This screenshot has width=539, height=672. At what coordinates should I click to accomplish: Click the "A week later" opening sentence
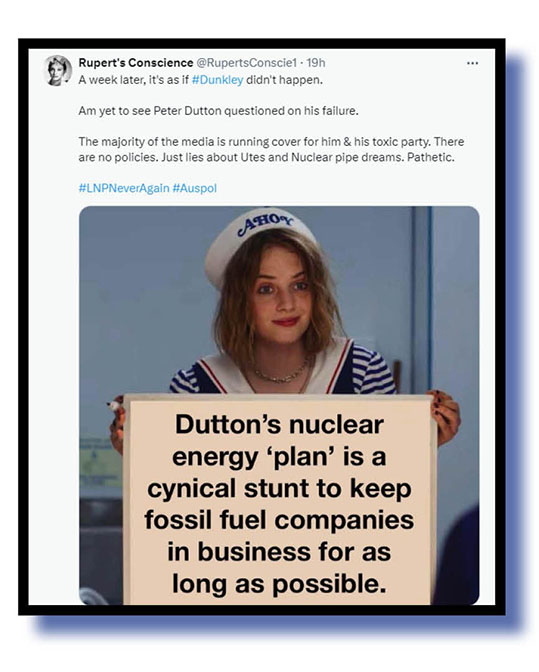[x=201, y=80]
